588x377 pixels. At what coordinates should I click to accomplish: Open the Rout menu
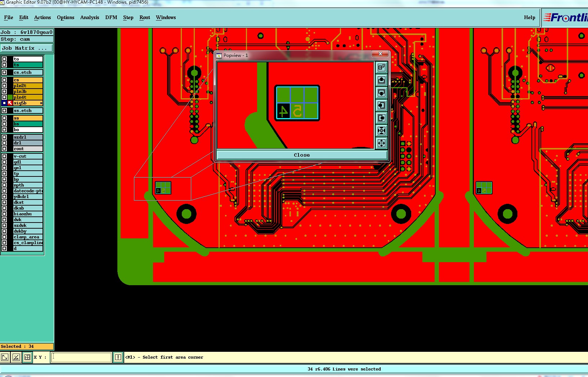point(145,17)
